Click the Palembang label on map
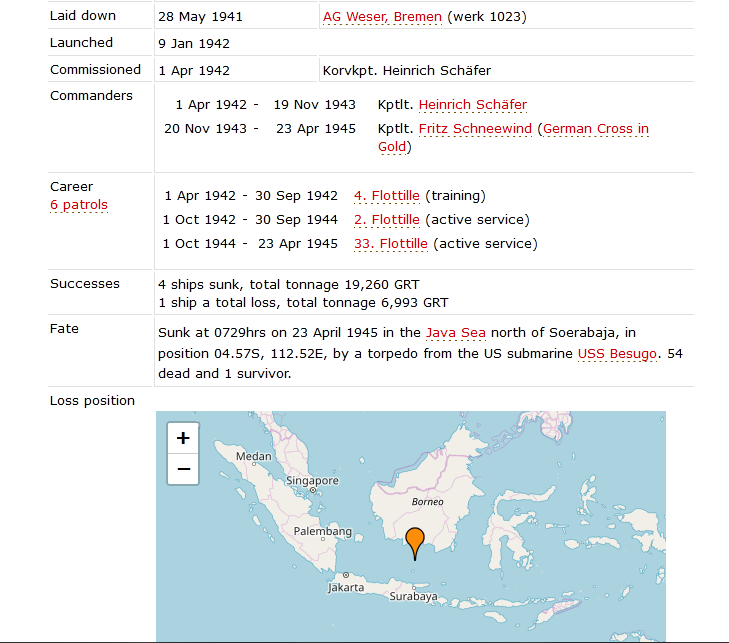Viewport: 729px width, 643px height. [323, 531]
